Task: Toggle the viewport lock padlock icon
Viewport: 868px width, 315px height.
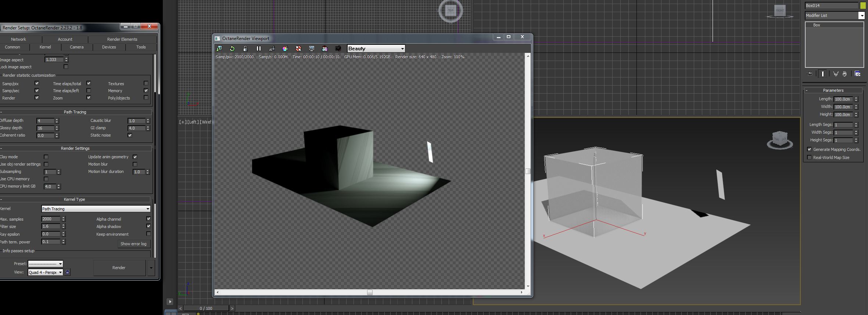Action: point(245,48)
